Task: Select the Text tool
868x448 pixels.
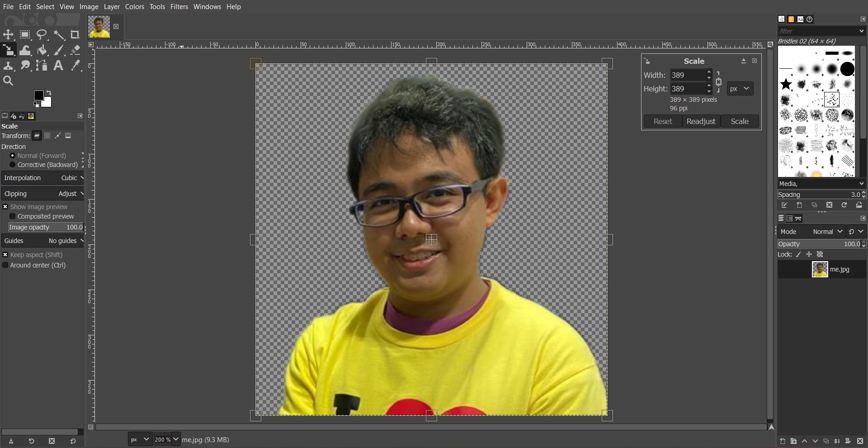Action: tap(58, 66)
